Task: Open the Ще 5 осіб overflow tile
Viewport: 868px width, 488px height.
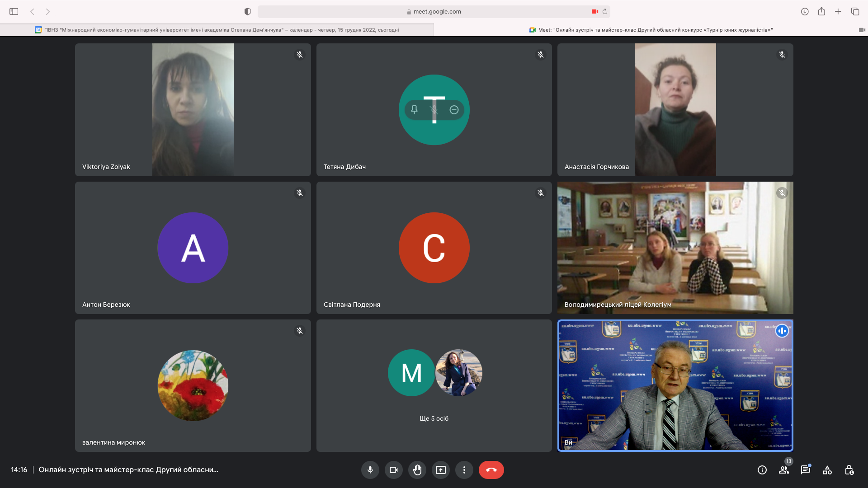Action: (434, 385)
